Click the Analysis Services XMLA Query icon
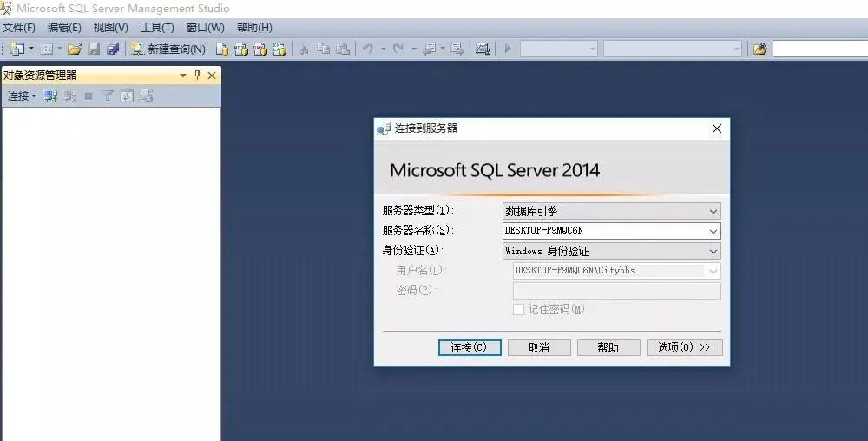This screenshot has width=868, height=441. 280,49
